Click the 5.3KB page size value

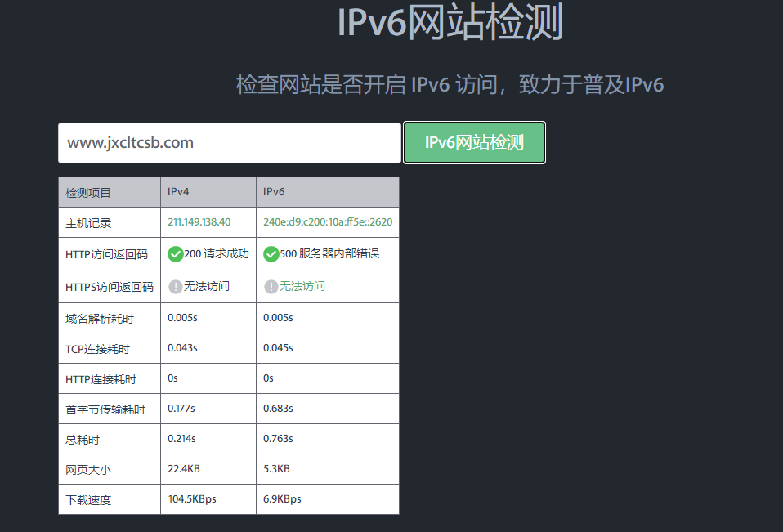(276, 469)
